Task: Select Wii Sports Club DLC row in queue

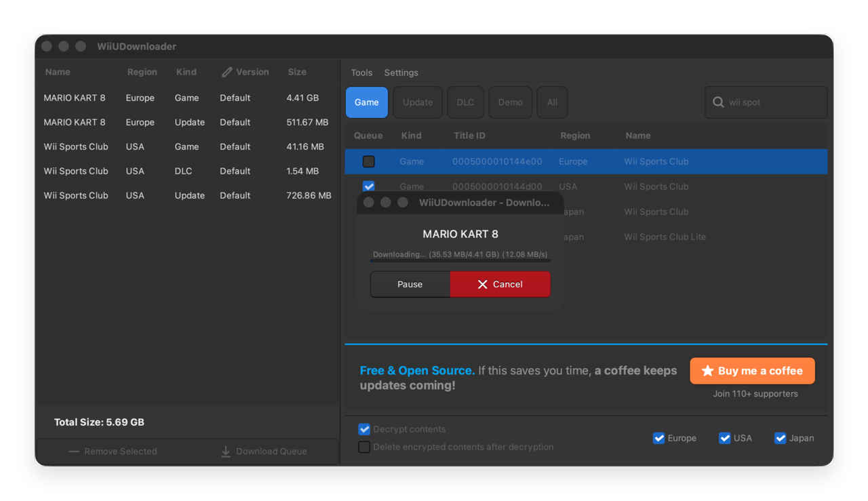Action: point(188,171)
